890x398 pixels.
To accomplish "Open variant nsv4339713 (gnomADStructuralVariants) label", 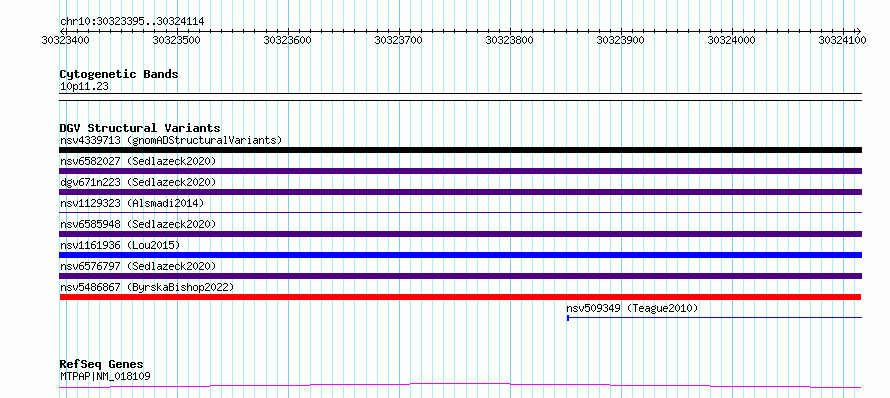I will click(171, 140).
